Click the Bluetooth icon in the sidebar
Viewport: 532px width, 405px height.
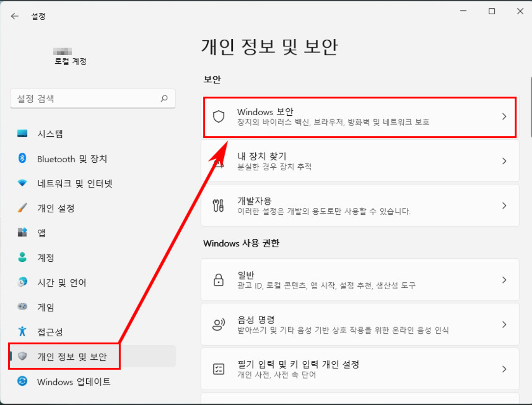click(x=22, y=158)
